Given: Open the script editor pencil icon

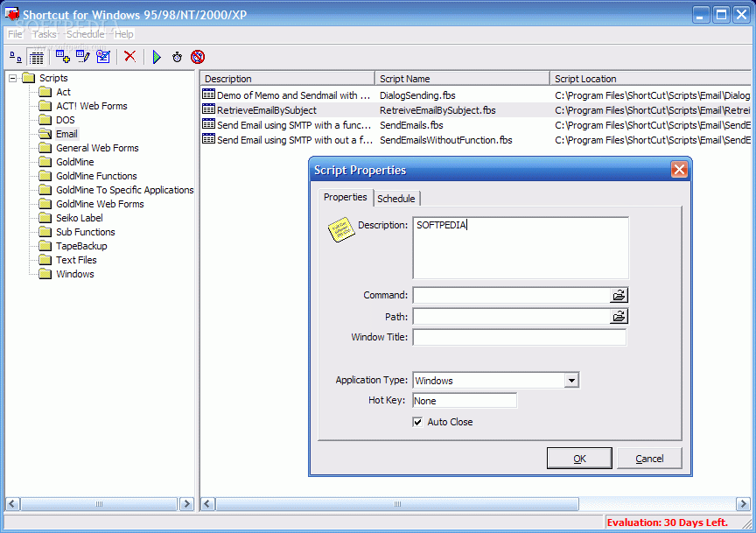Looking at the screenshot, I should coord(81,57).
